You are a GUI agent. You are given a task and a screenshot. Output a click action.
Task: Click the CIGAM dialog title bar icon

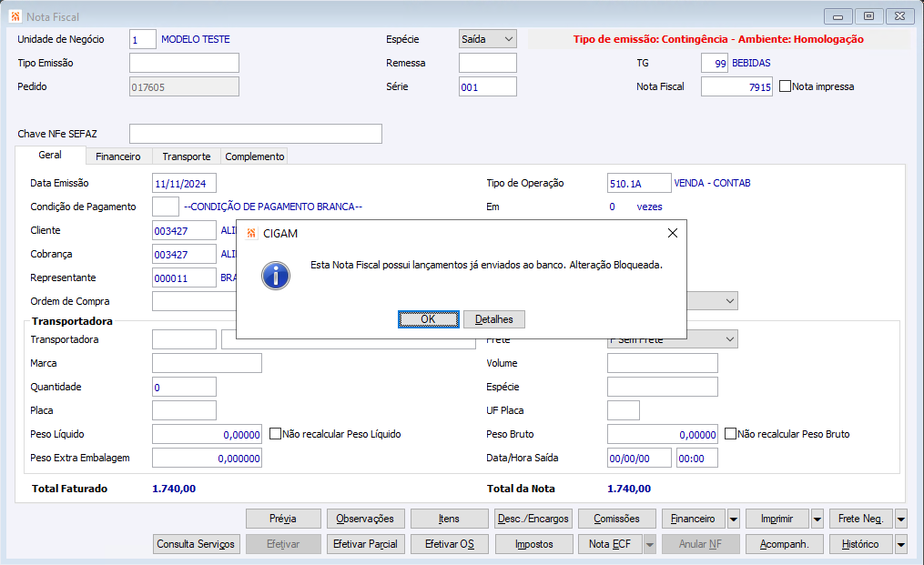pyautogui.click(x=251, y=233)
